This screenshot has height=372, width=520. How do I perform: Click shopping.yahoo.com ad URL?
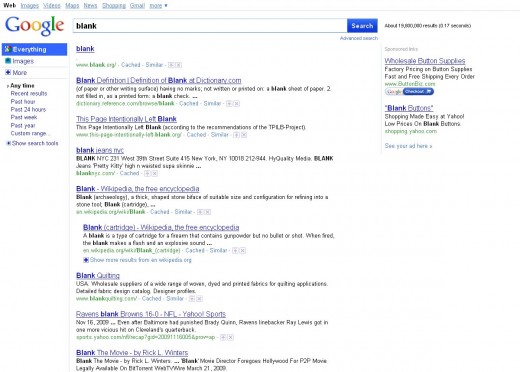pyautogui.click(x=411, y=131)
